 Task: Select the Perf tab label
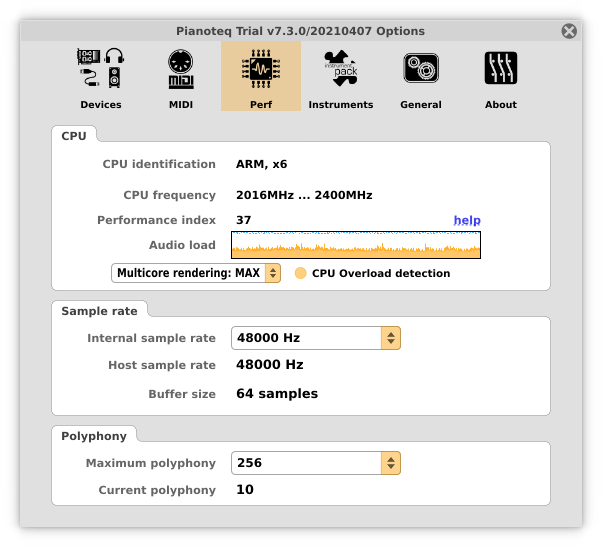tap(261, 105)
